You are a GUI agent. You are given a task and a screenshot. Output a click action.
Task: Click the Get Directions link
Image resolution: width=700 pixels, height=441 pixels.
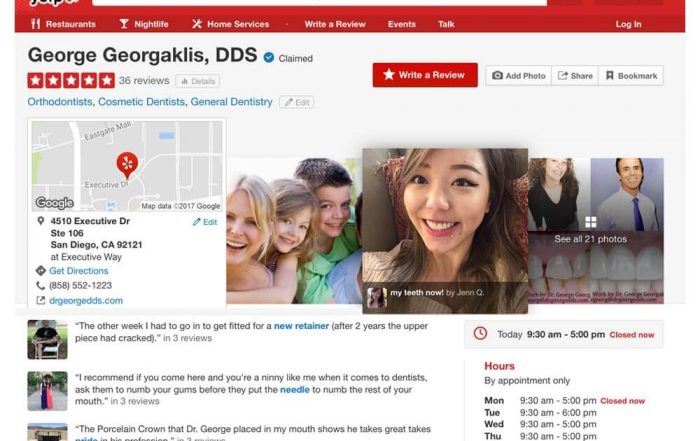(x=79, y=270)
